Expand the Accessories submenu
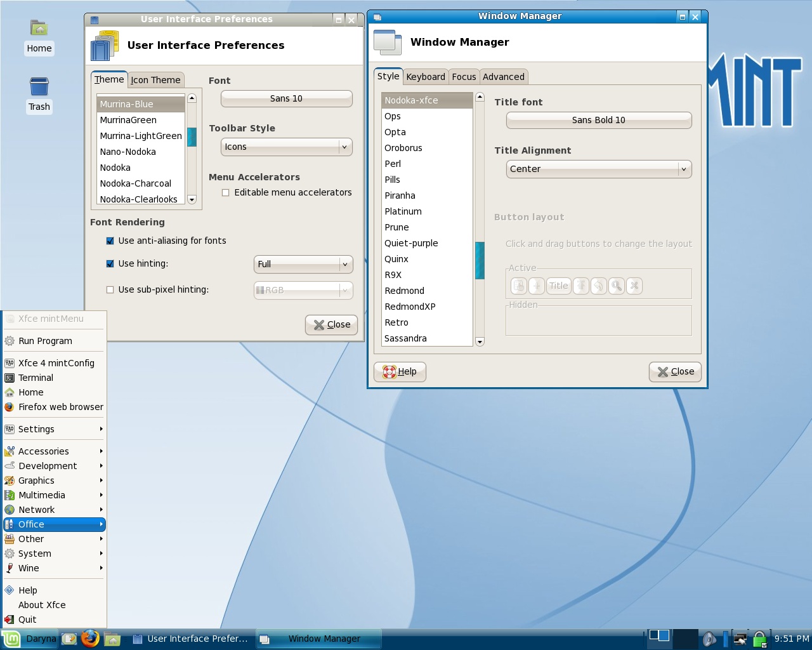The image size is (812, 650). (x=54, y=451)
